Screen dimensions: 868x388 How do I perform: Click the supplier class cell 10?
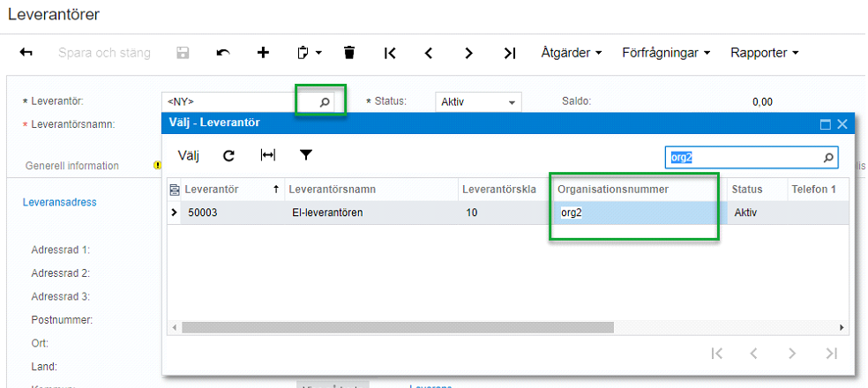coord(505,213)
